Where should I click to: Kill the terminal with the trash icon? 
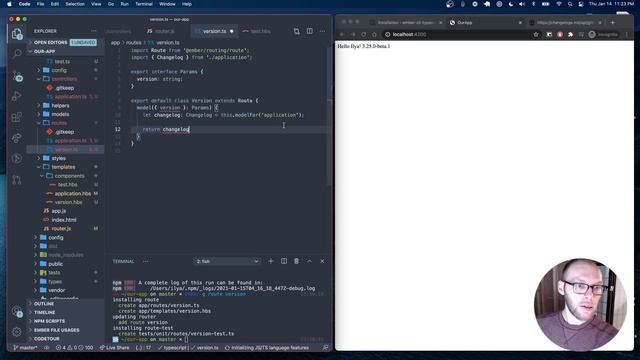tap(296, 261)
